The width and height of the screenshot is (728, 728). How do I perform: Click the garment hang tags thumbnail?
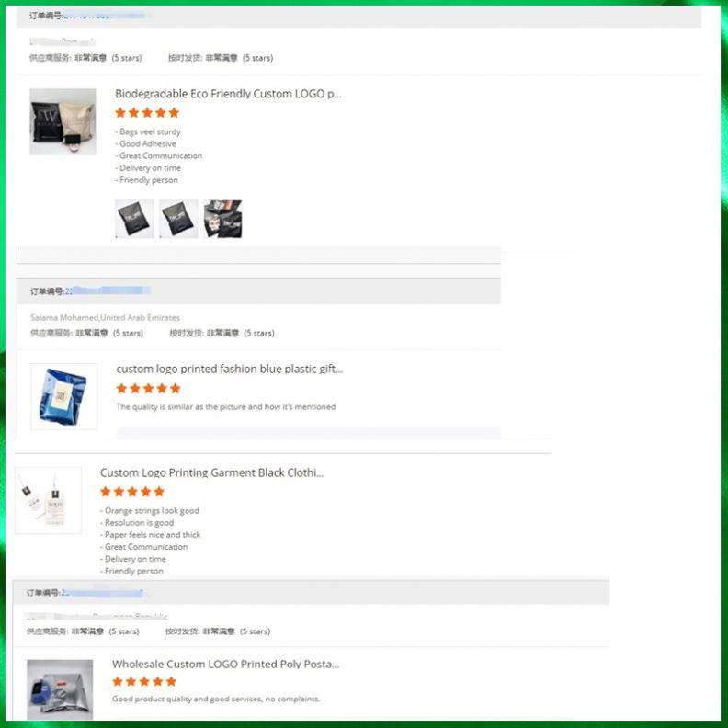coord(49,500)
